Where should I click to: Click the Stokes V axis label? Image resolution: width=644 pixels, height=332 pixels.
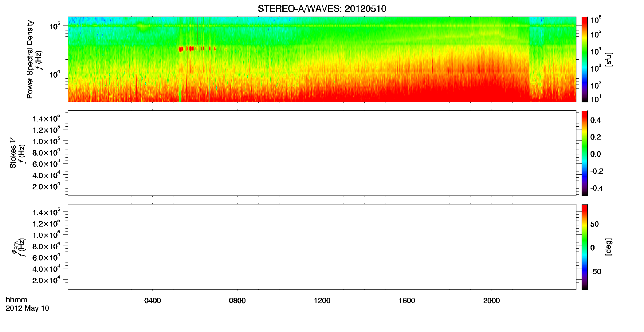point(13,153)
